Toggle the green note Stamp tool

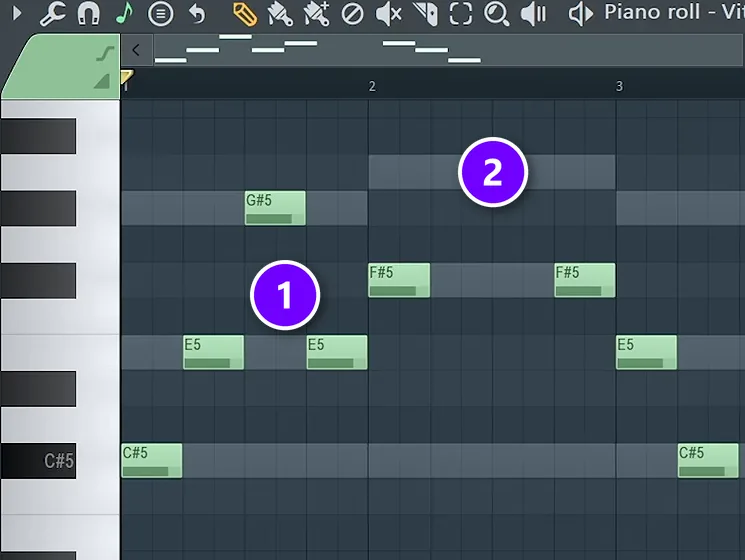coord(124,13)
